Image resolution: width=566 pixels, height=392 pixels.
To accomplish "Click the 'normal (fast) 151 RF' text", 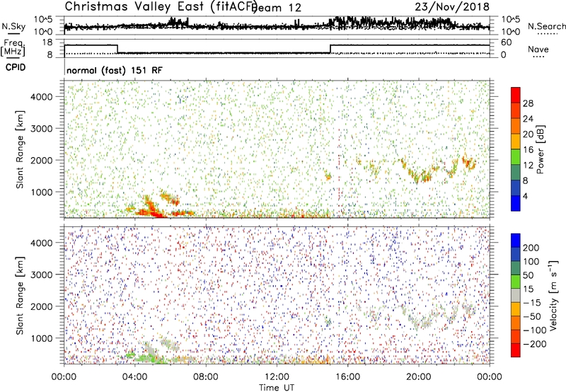I will (x=115, y=70).
